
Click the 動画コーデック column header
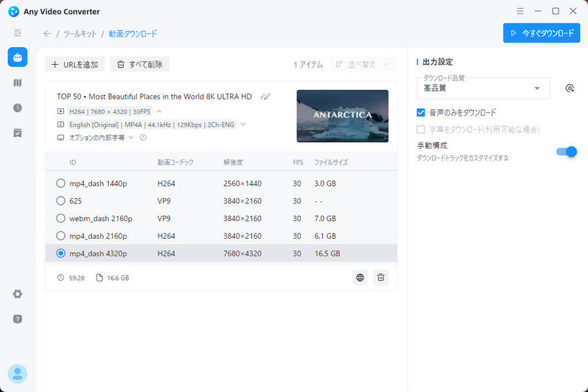[x=175, y=163]
